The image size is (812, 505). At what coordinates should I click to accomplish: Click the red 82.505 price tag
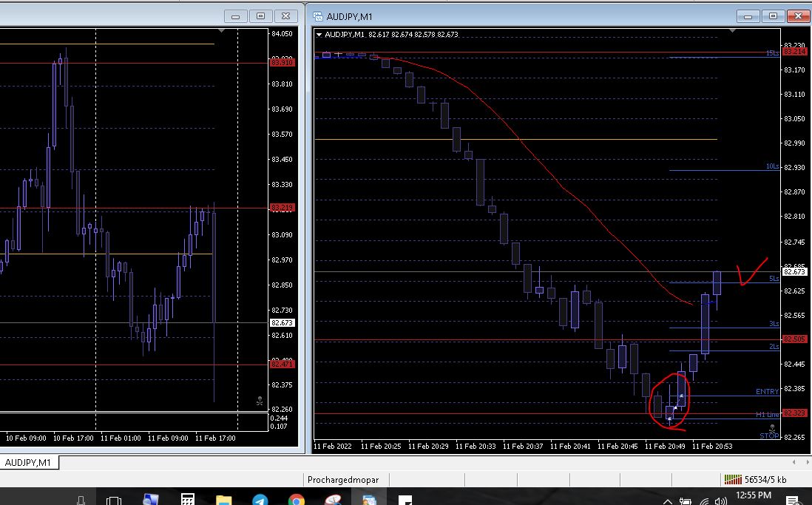pyautogui.click(x=794, y=339)
